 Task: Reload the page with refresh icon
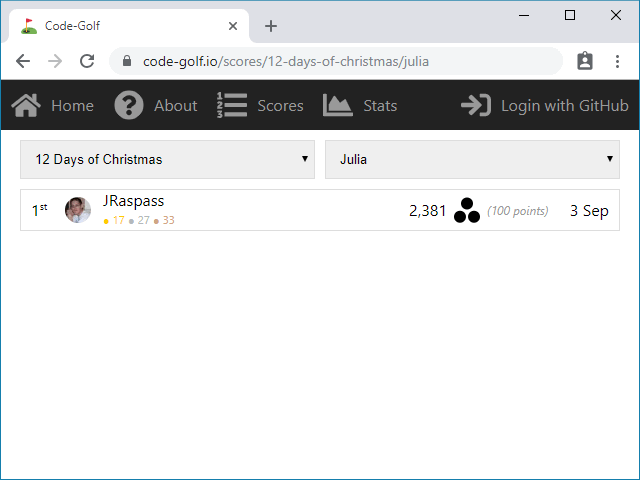87,61
